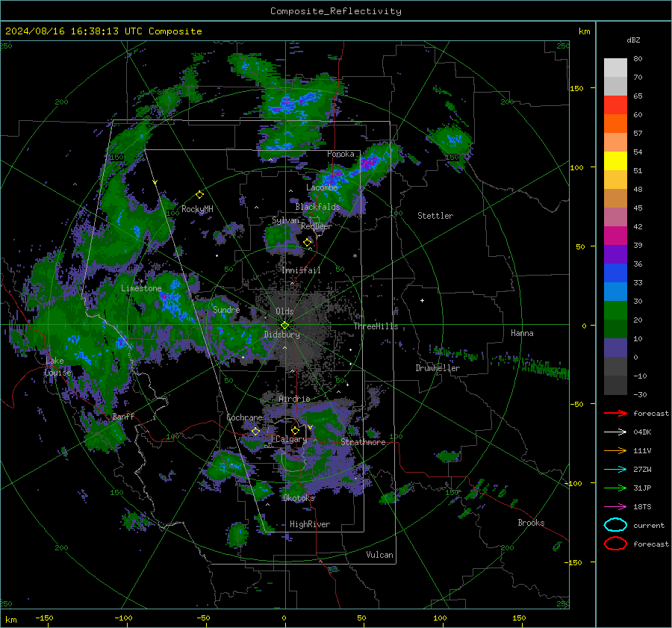The width and height of the screenshot is (672, 628).
Task: Click the magenta 18TS arrow icon
Action: 615,507
